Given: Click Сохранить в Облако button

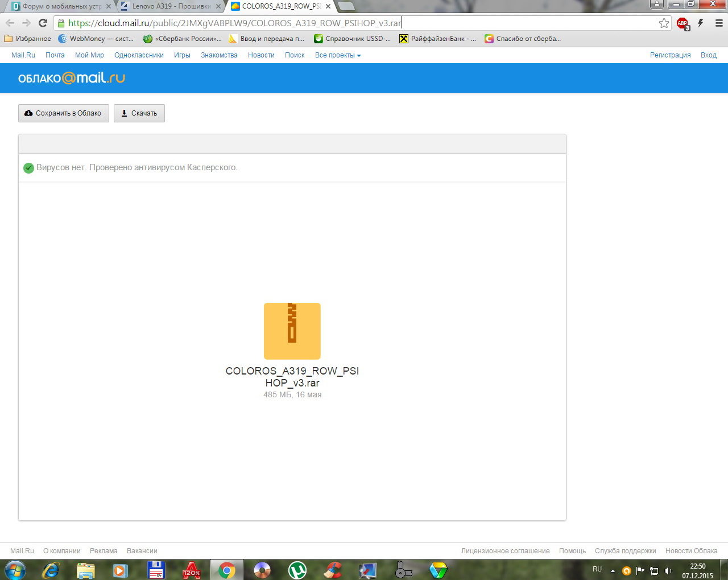Looking at the screenshot, I should point(63,113).
